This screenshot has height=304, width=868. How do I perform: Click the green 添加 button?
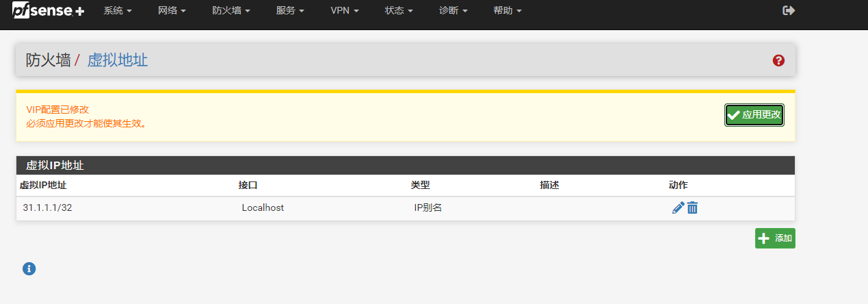(x=775, y=238)
